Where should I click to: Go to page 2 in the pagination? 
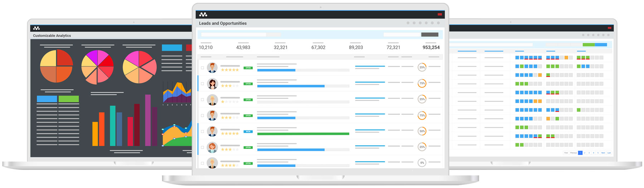(585, 153)
